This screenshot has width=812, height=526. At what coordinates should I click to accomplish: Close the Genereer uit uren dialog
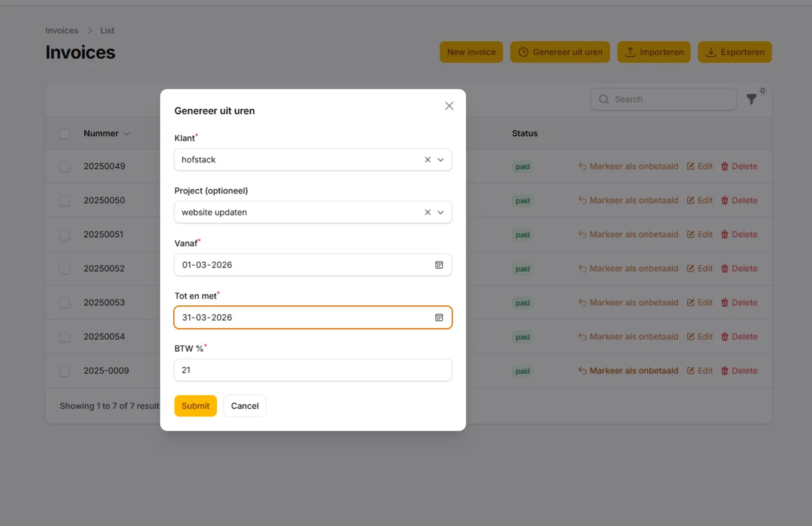click(449, 106)
